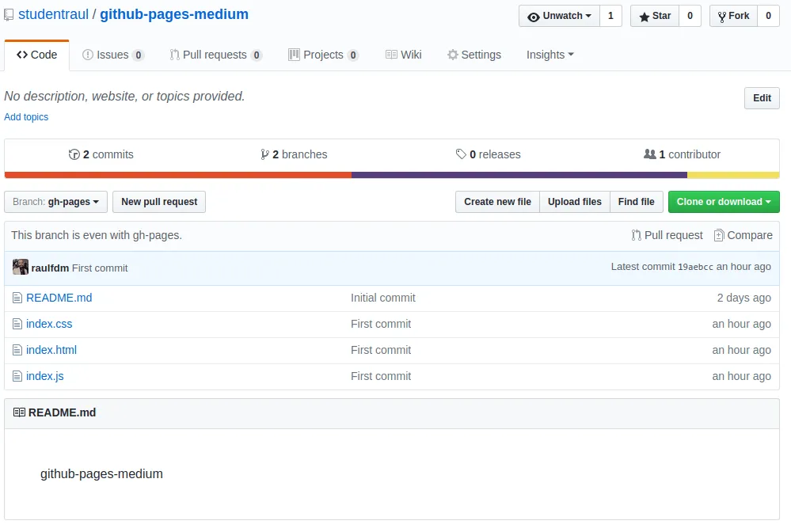The height and width of the screenshot is (532, 791).
Task: View the 2 branches list
Action: [x=294, y=154]
